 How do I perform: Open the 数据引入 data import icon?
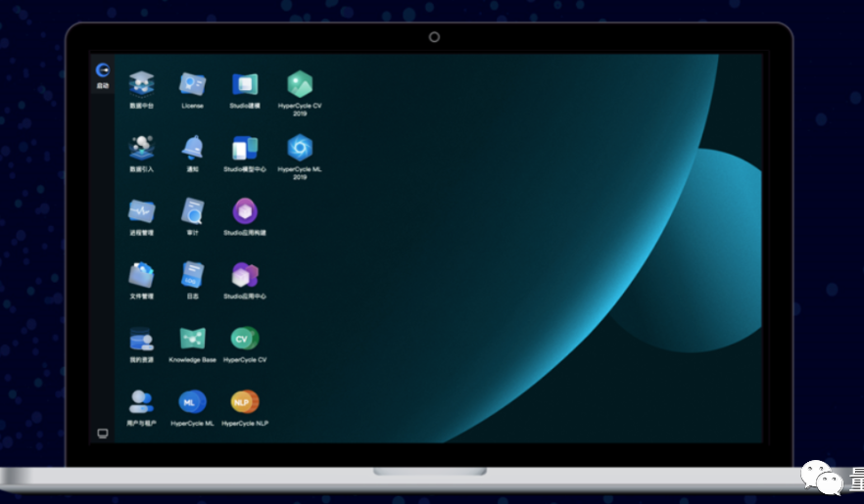tap(141, 148)
